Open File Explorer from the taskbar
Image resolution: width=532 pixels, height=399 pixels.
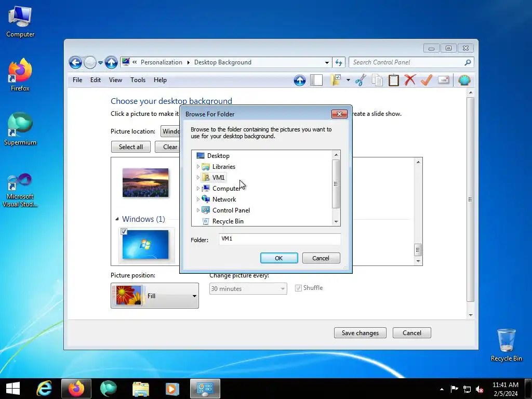click(x=140, y=389)
